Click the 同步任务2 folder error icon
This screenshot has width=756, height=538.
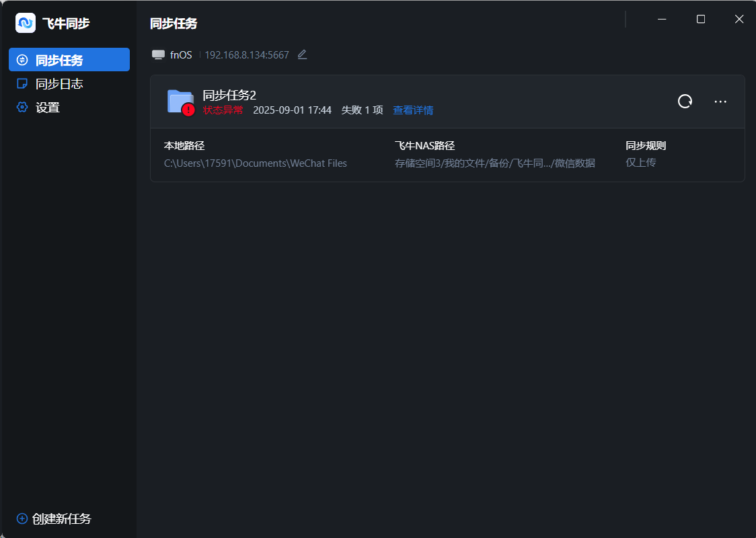pyautogui.click(x=181, y=102)
